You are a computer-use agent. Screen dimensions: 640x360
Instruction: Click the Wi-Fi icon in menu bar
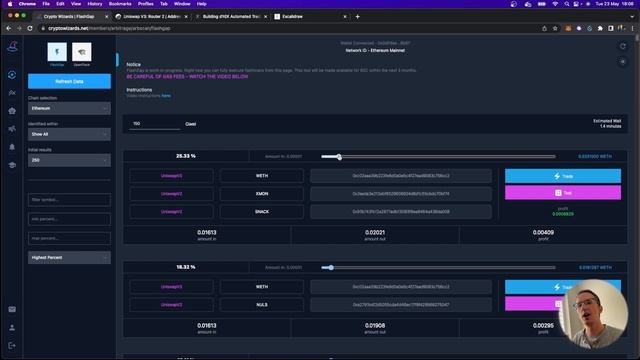point(555,4)
